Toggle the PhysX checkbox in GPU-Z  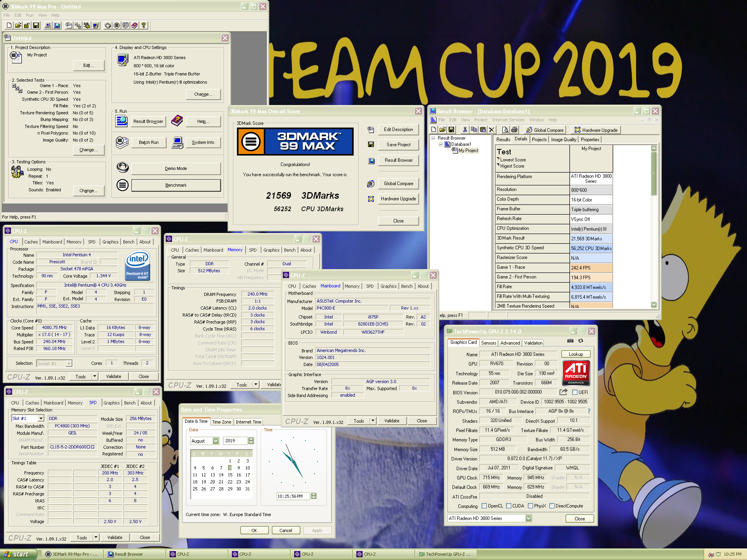coord(530,506)
